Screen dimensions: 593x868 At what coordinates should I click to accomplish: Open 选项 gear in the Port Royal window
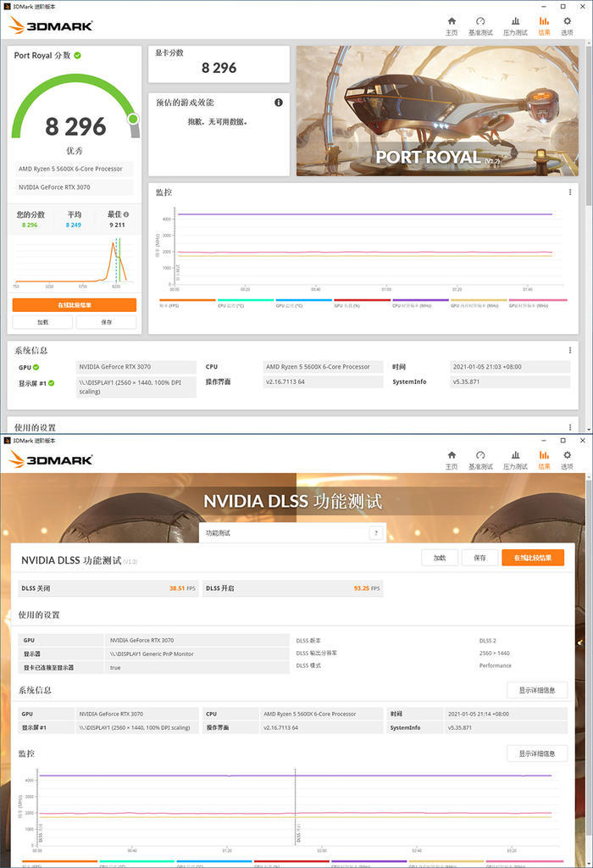567,26
